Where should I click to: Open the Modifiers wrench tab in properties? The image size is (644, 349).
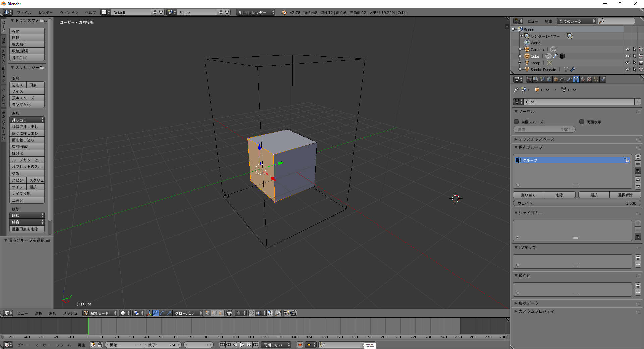click(569, 79)
